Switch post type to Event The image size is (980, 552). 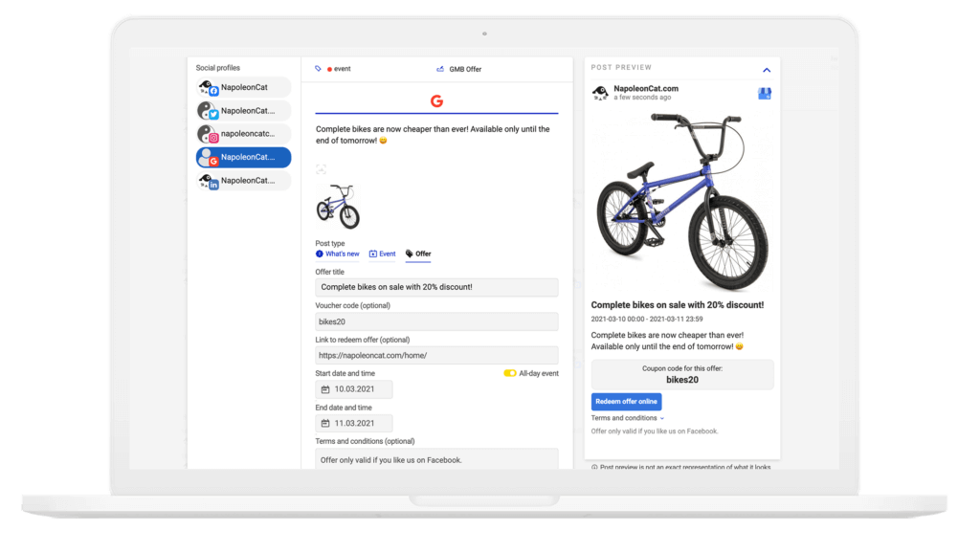(382, 254)
